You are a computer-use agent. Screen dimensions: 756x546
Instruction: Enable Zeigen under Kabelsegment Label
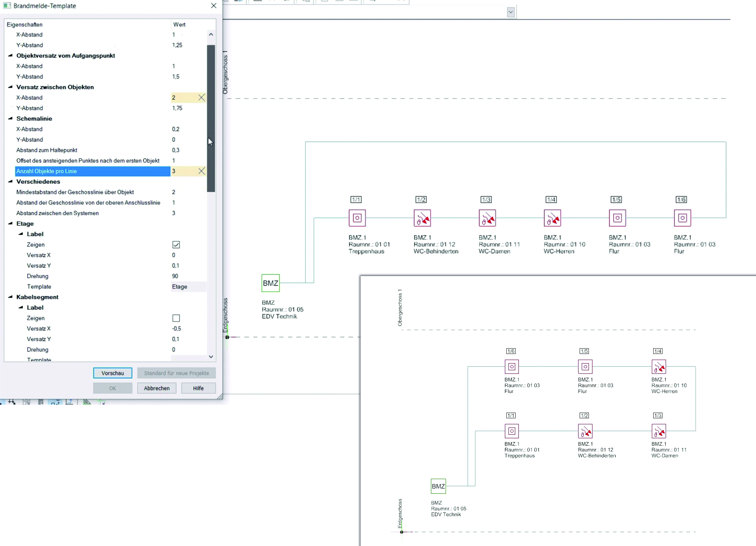pos(176,318)
